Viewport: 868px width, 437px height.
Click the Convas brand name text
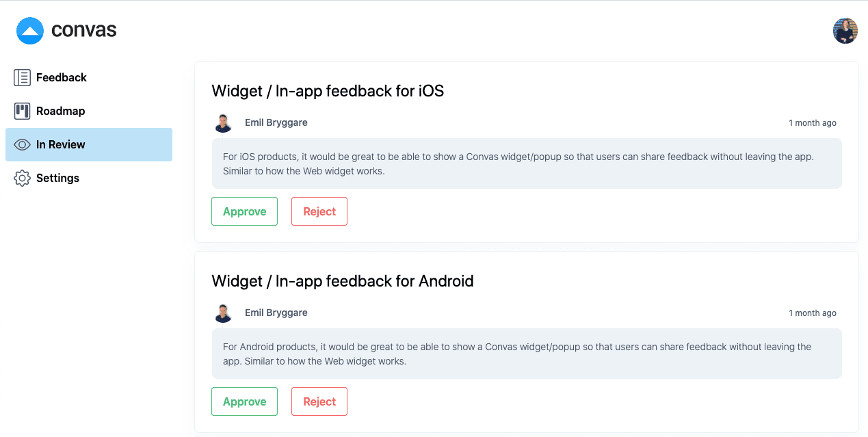[84, 31]
